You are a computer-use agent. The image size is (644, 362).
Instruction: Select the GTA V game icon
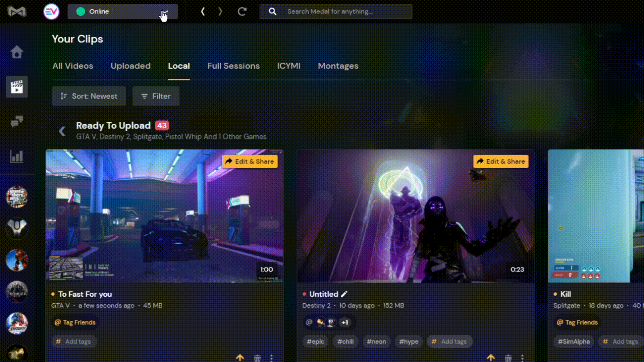coord(17,197)
